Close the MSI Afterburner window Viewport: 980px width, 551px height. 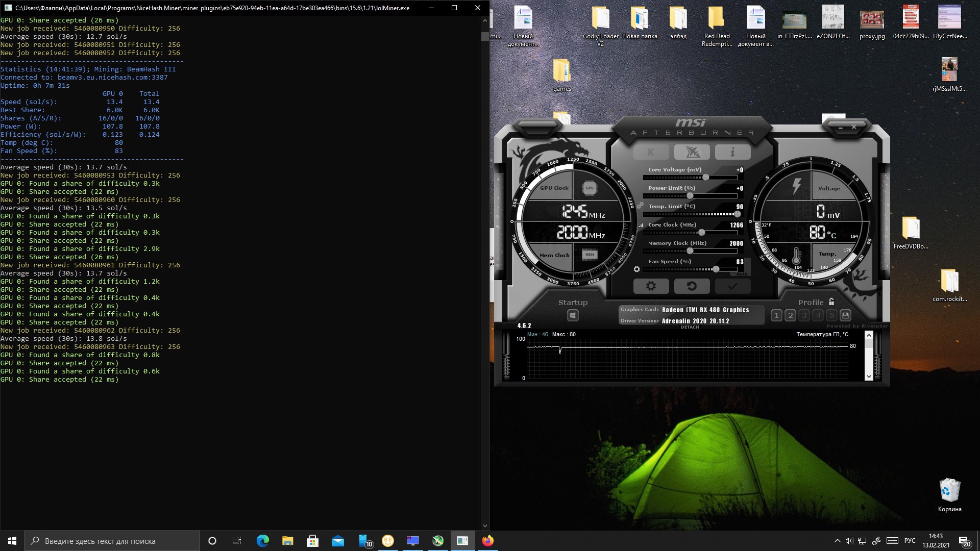[x=854, y=127]
